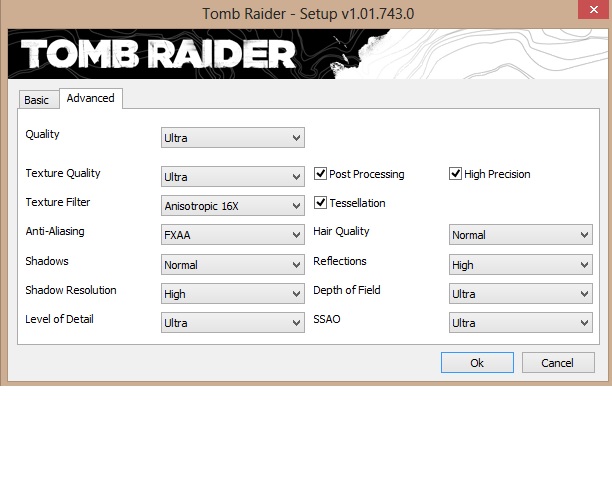Click the Shadow Resolution label
The width and height of the screenshot is (612, 500).
click(x=71, y=290)
